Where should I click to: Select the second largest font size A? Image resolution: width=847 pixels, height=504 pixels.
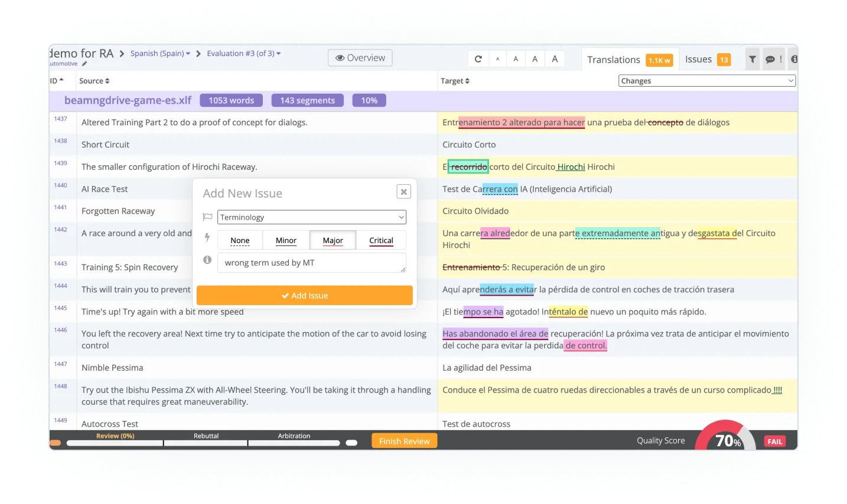pos(535,59)
